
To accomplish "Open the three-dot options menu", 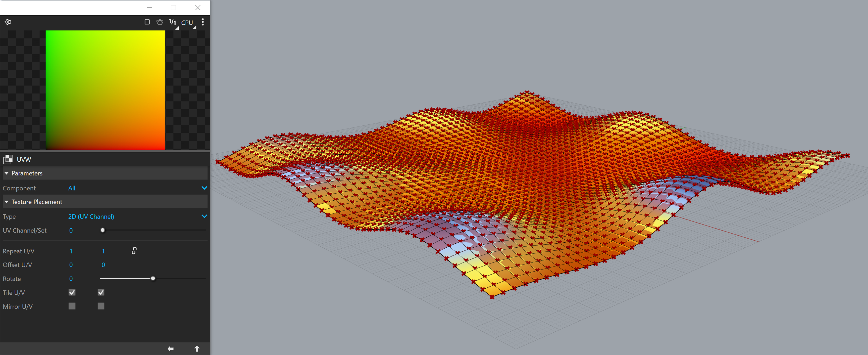I will click(x=202, y=22).
